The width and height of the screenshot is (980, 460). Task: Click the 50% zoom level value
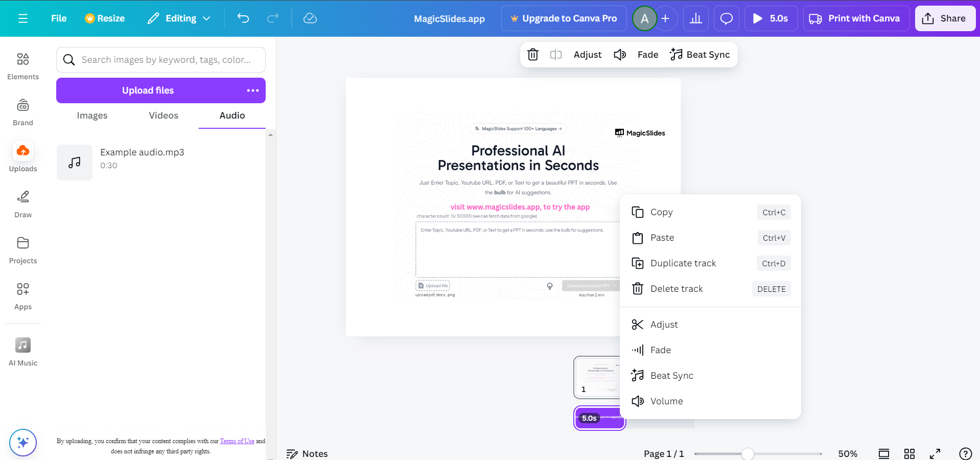(848, 454)
